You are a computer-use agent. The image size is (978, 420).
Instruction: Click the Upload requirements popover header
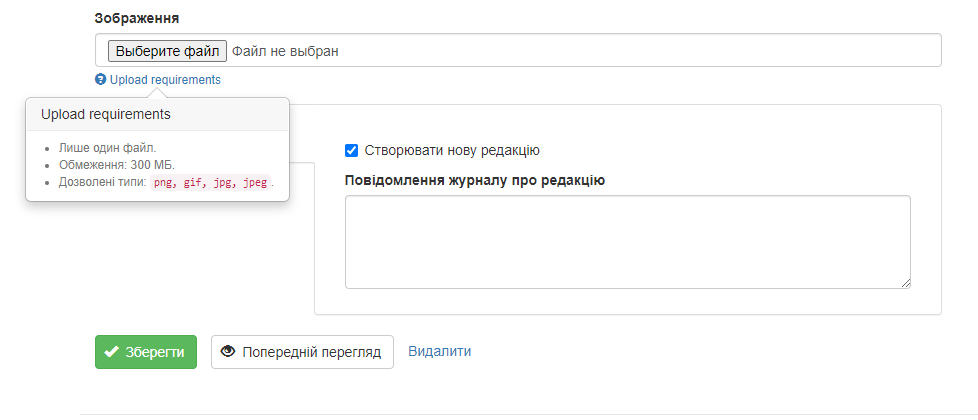click(x=157, y=115)
